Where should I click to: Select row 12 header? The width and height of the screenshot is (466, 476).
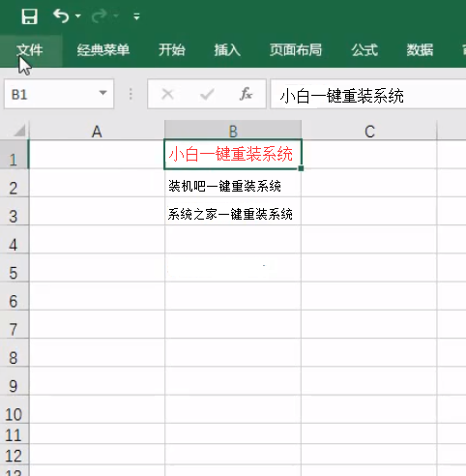14,455
